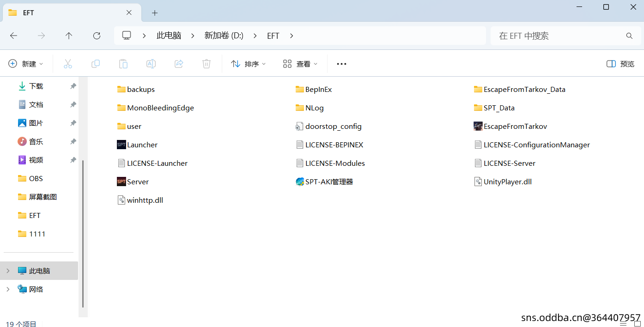Select the backups folder
Image resolution: width=644 pixels, height=327 pixels.
(136, 89)
